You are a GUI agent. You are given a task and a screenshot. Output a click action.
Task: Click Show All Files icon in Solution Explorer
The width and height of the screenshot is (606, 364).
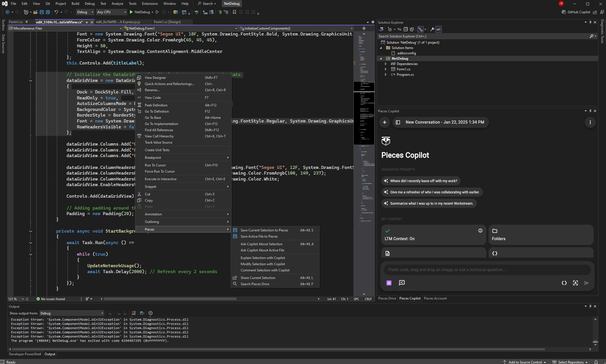412,29
